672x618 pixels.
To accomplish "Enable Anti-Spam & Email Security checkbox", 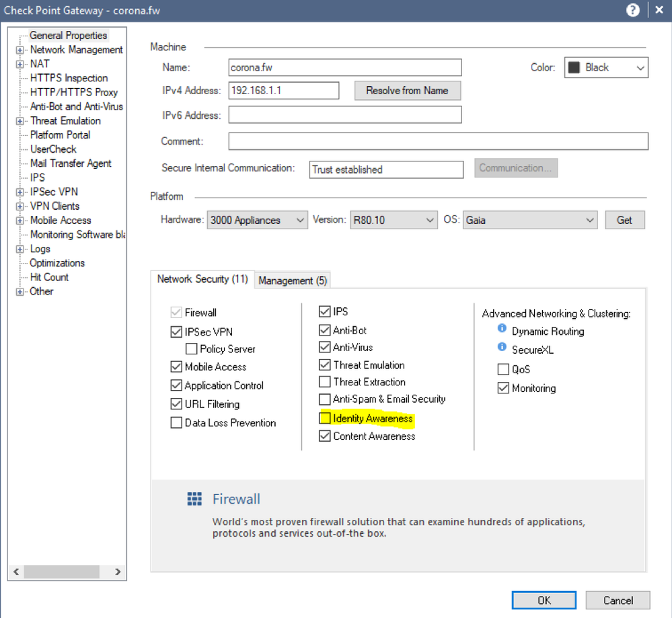I will 325,399.
